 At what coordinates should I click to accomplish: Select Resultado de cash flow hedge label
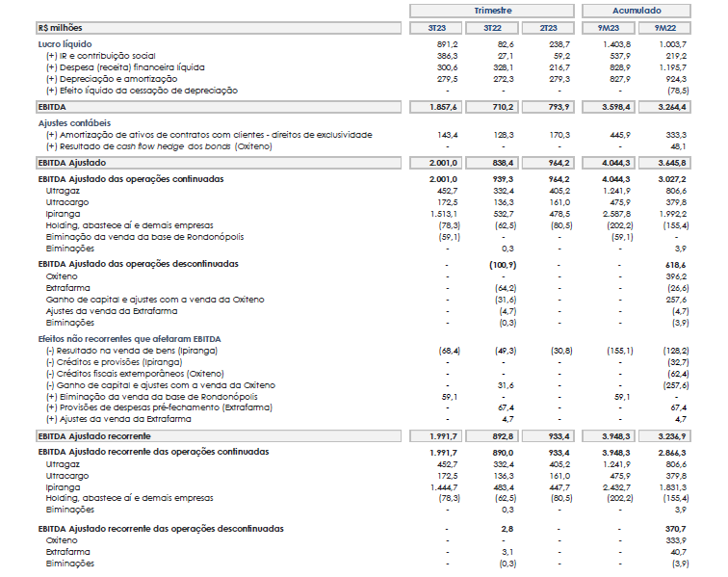(159, 146)
